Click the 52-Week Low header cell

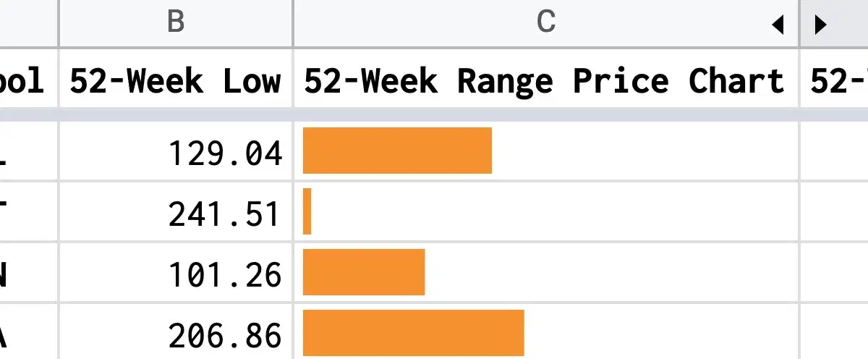[176, 80]
